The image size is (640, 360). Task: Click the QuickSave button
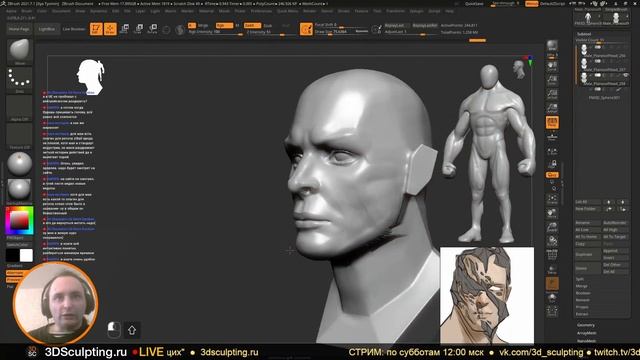[474, 4]
